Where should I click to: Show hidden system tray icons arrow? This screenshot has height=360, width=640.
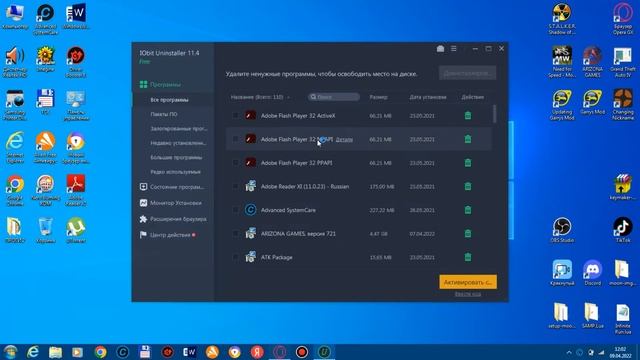pos(569,352)
